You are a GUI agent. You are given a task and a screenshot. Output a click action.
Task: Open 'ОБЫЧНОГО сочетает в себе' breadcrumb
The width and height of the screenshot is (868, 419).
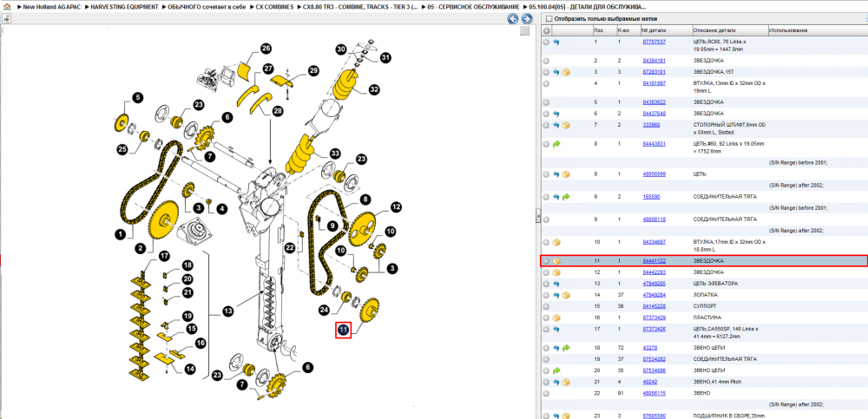coord(207,7)
